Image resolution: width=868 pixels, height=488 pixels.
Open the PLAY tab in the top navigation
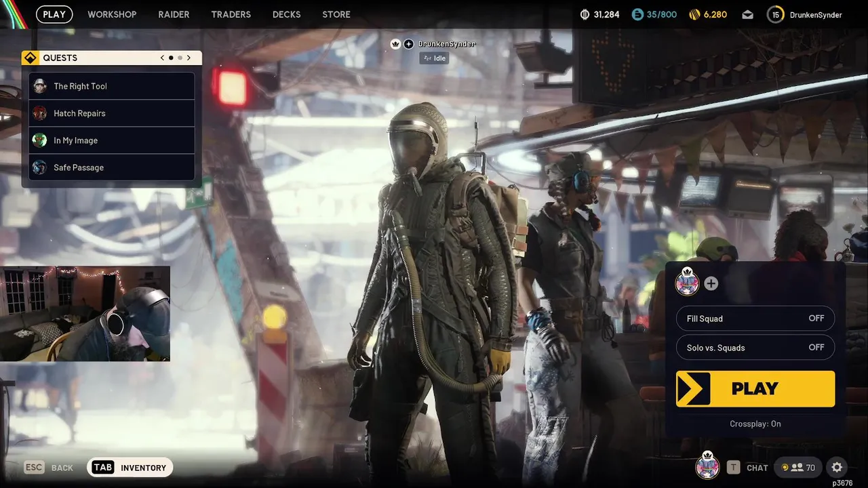pos(54,14)
